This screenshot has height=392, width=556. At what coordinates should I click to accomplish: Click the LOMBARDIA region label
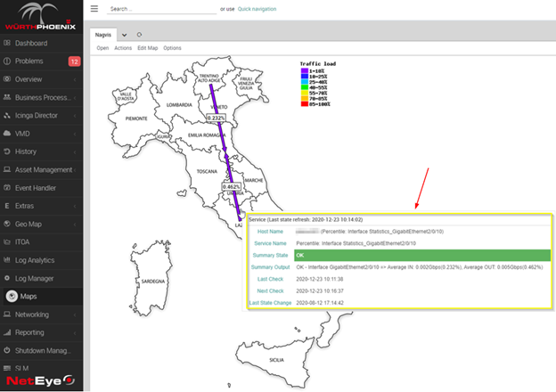click(179, 105)
